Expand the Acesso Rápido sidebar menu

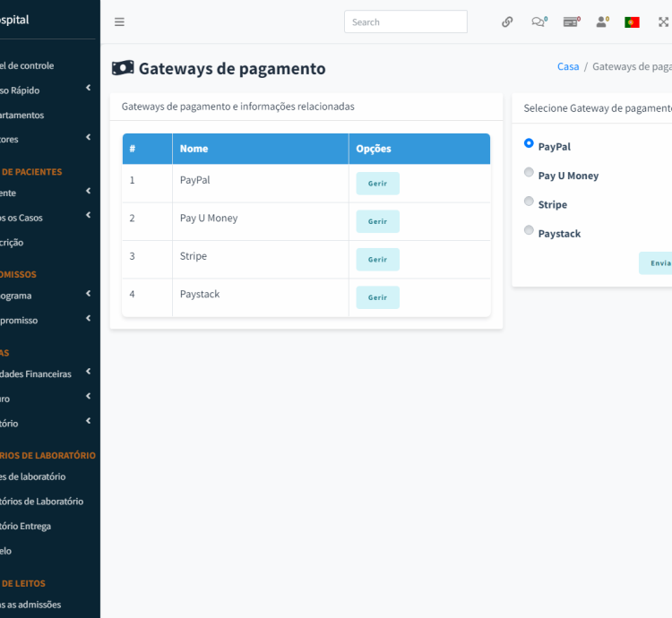point(45,90)
